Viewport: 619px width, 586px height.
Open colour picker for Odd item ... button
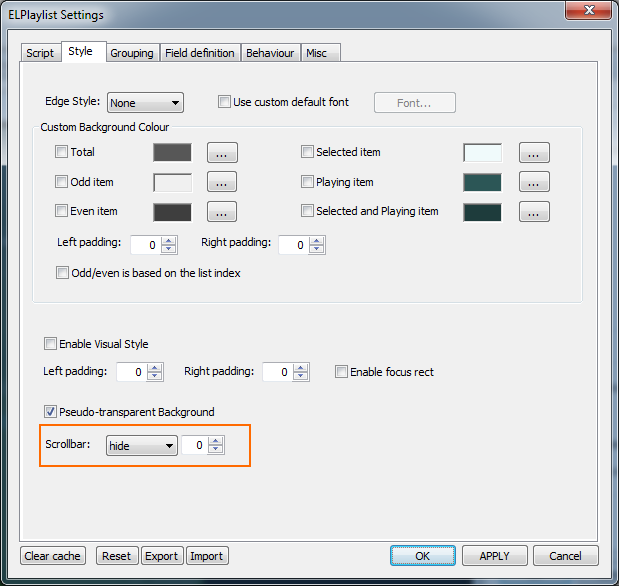click(222, 182)
